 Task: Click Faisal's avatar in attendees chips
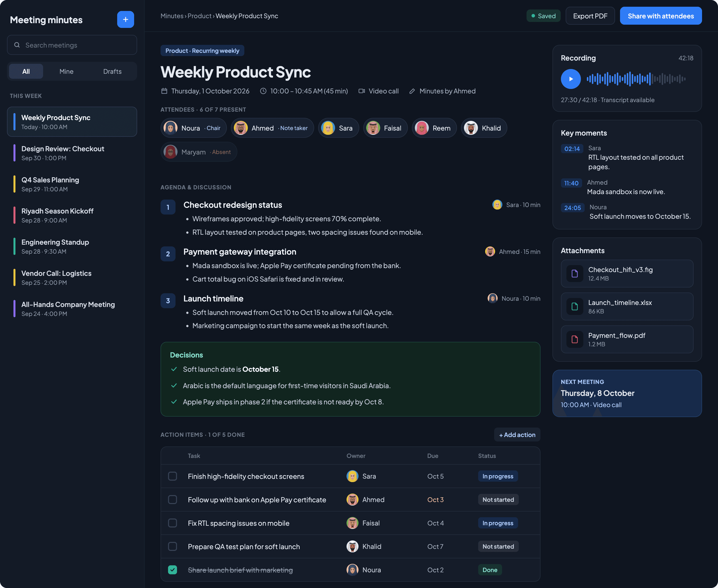373,128
